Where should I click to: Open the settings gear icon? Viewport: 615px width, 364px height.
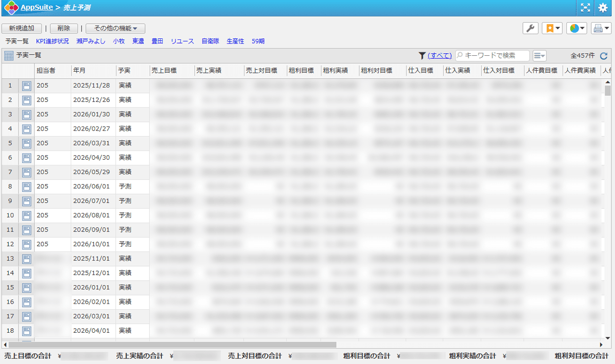tap(603, 7)
